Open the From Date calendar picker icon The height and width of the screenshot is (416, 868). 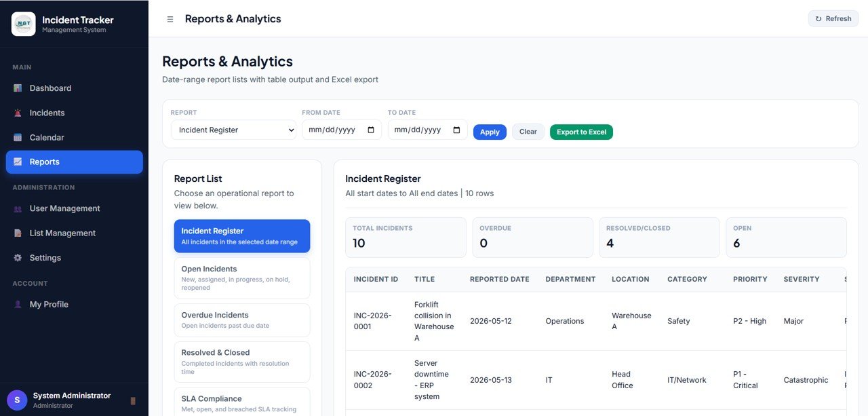371,130
